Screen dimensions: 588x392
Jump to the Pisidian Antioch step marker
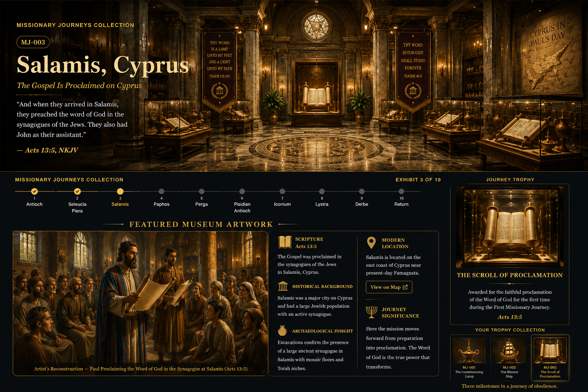tap(242, 191)
